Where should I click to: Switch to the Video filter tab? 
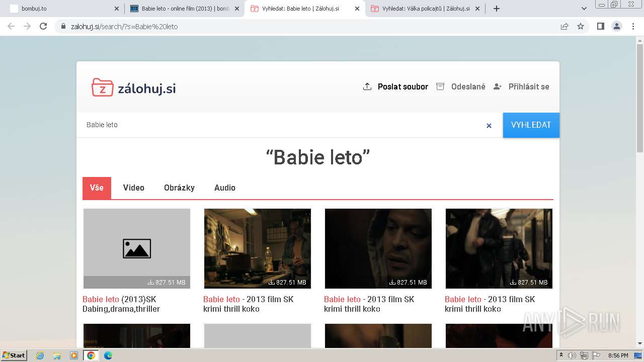click(x=134, y=188)
